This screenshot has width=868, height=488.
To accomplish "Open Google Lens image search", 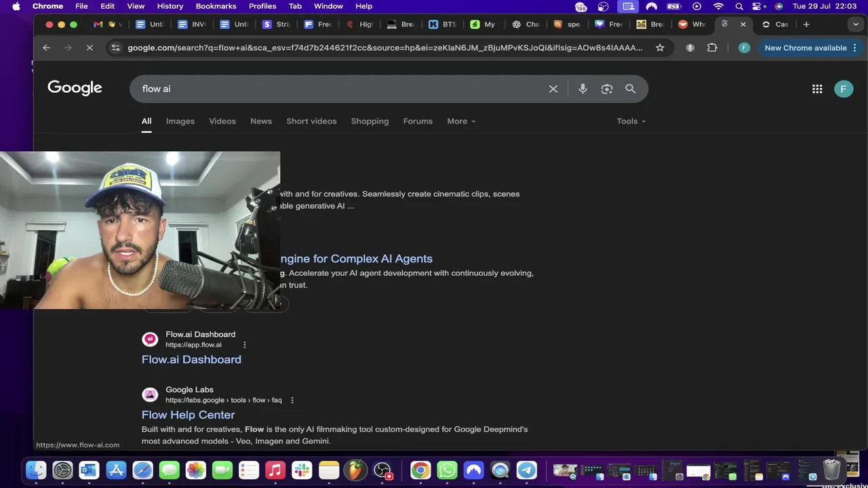I will click(607, 89).
